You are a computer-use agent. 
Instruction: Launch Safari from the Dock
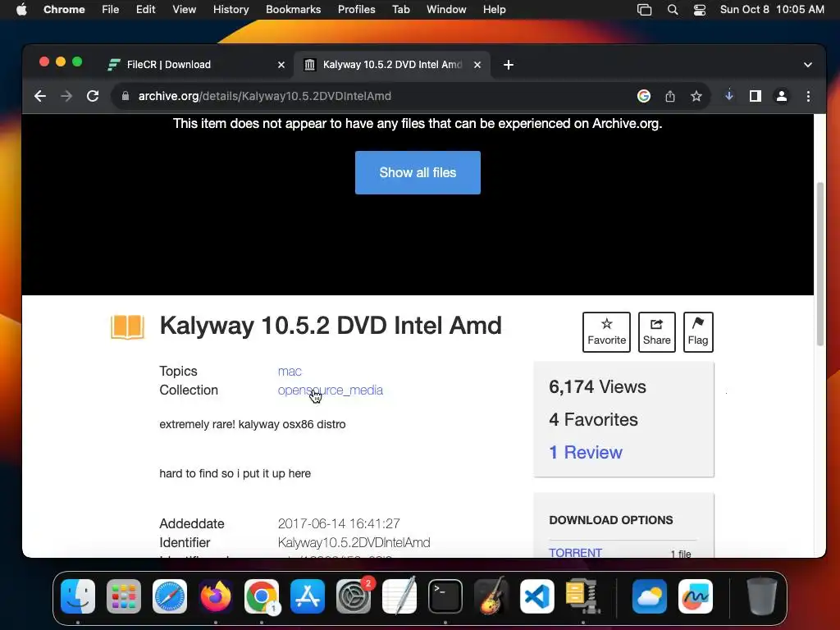170,596
